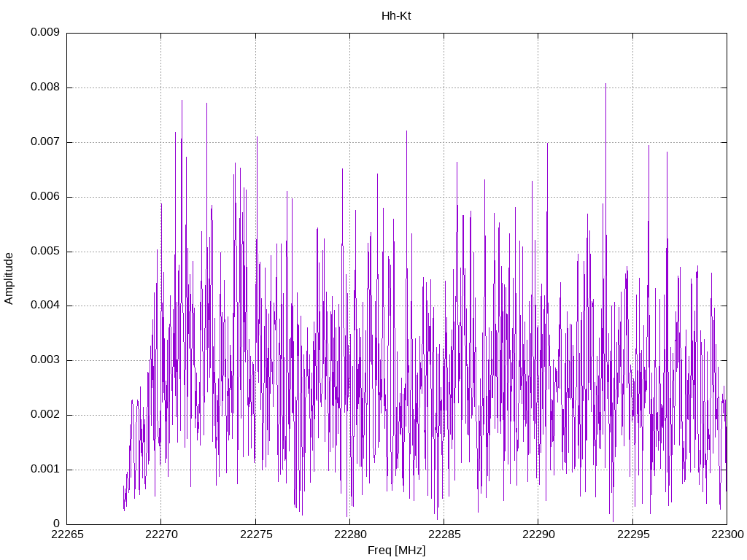The width and height of the screenshot is (747, 560).
Task: Click the x-axis tick 22265
Action: [67, 534]
